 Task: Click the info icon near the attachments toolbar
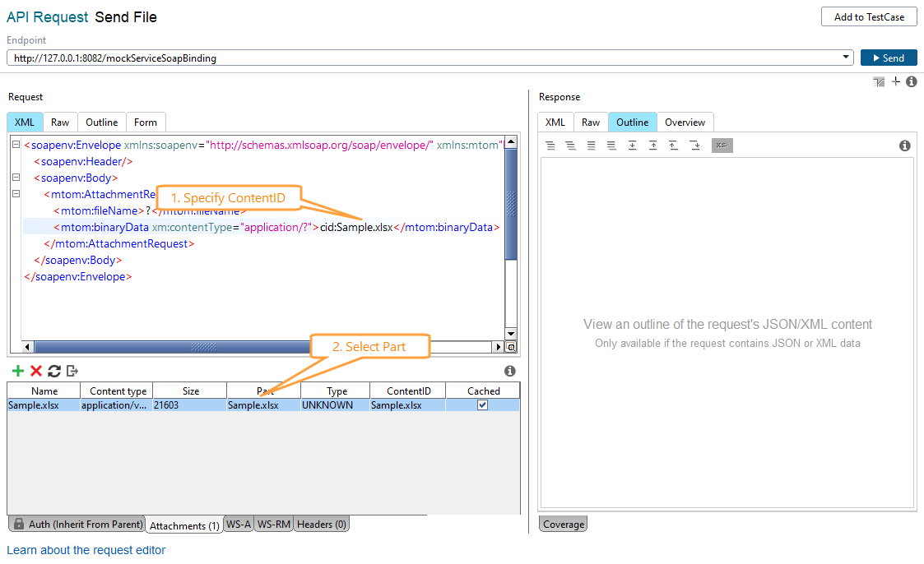click(x=510, y=371)
